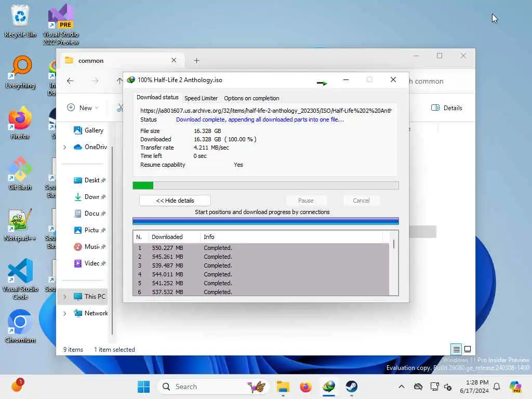Click the green download progress bar
Screen dimensions: 532x399
click(x=265, y=185)
